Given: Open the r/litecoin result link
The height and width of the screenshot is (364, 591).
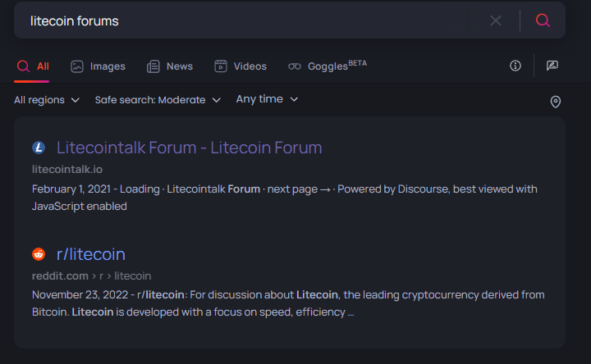Looking at the screenshot, I should pos(91,254).
